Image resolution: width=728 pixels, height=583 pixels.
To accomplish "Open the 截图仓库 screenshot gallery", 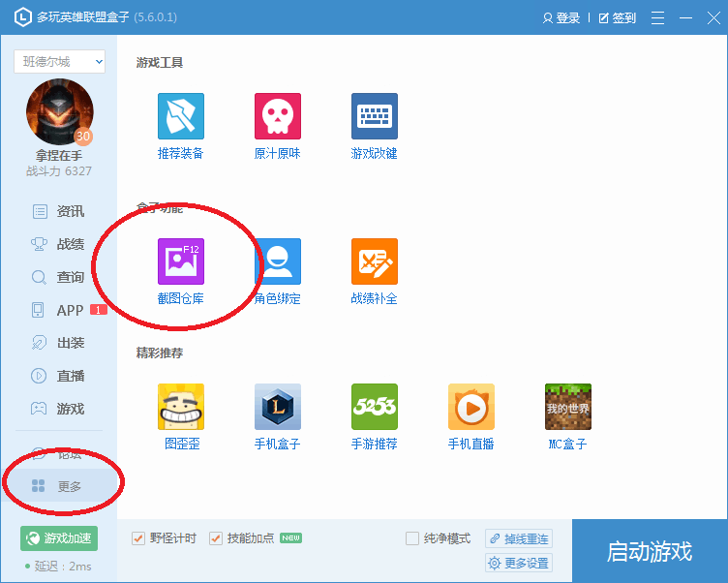I will coord(181,271).
